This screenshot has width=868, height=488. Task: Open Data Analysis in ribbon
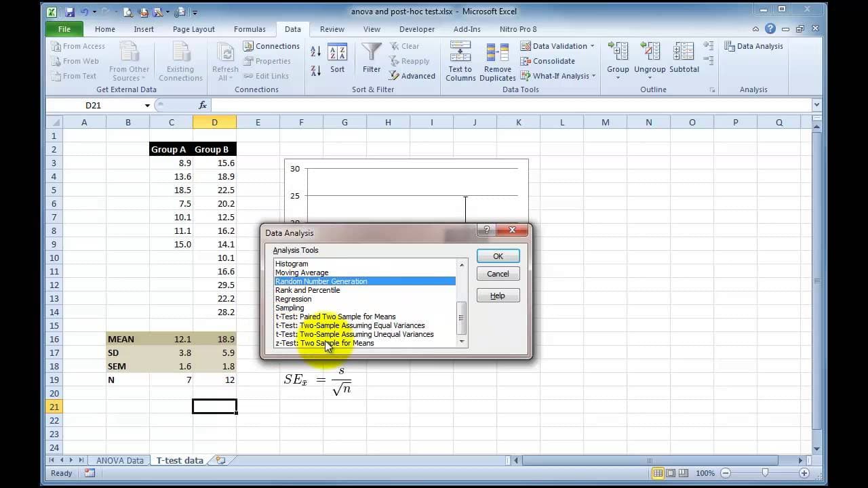click(753, 46)
